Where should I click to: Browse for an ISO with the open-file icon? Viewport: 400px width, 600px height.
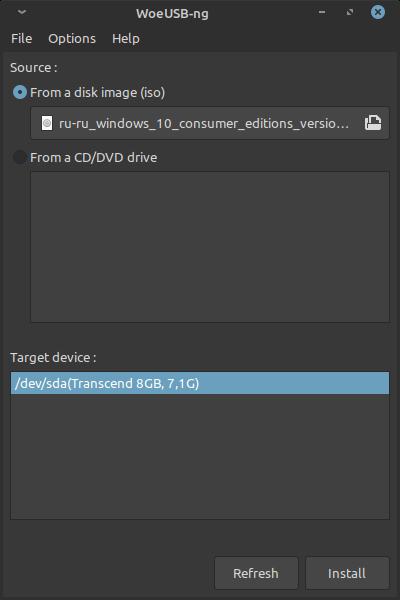coord(372,123)
